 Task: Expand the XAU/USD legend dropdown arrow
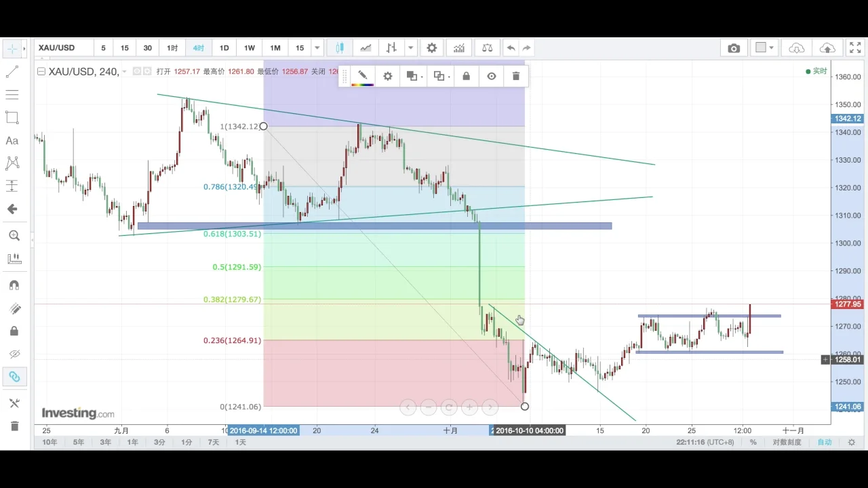click(x=125, y=72)
